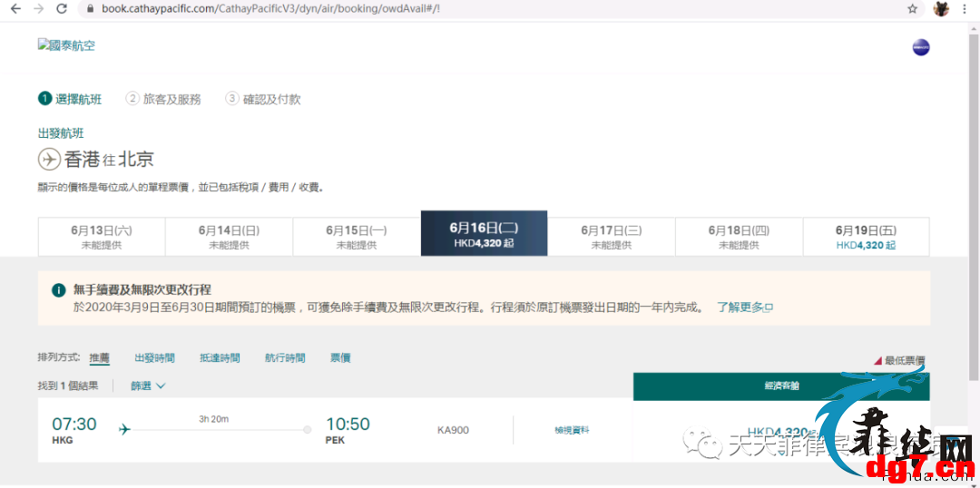Sort results by 票價
Image resolution: width=980 pixels, height=488 pixels.
click(340, 358)
